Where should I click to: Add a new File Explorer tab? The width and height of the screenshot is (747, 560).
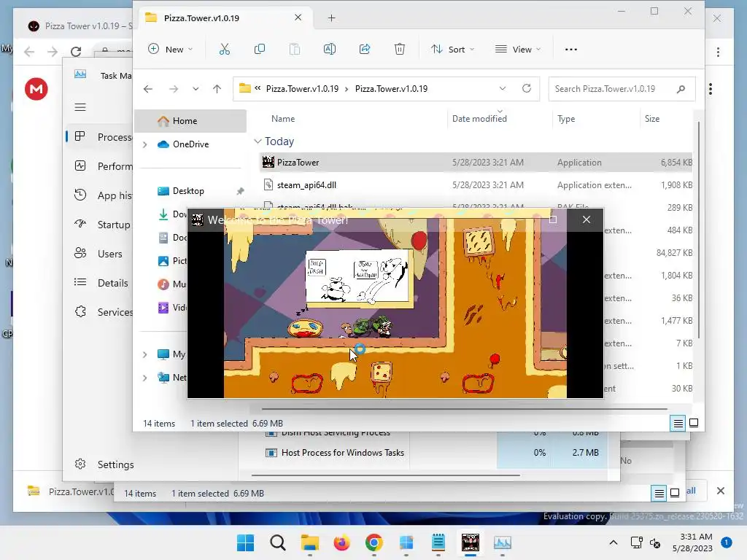(332, 18)
